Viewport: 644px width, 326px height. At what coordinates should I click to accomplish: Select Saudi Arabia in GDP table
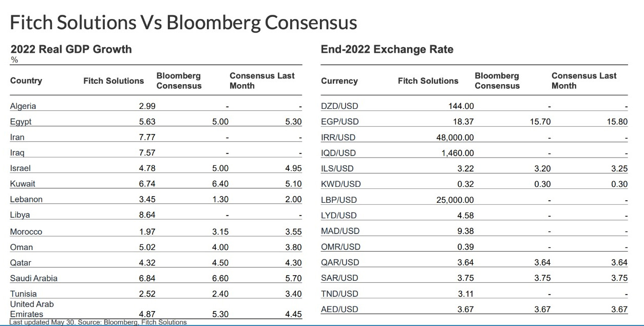[33, 278]
